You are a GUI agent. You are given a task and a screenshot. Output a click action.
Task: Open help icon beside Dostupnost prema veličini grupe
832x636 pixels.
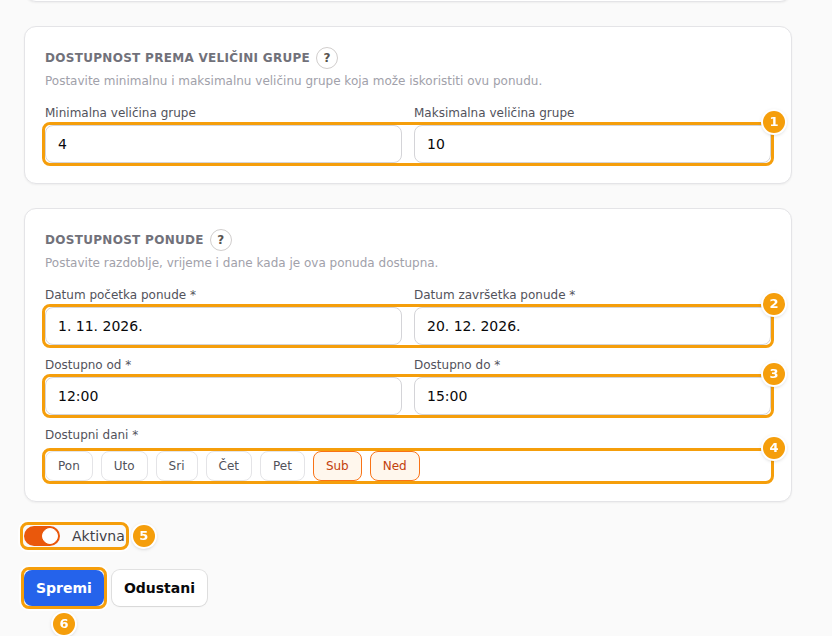point(327,58)
